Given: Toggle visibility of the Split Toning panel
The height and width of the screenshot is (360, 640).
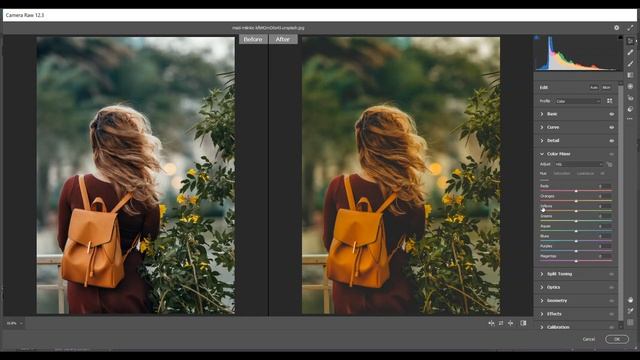Looking at the screenshot, I should [x=611, y=274].
